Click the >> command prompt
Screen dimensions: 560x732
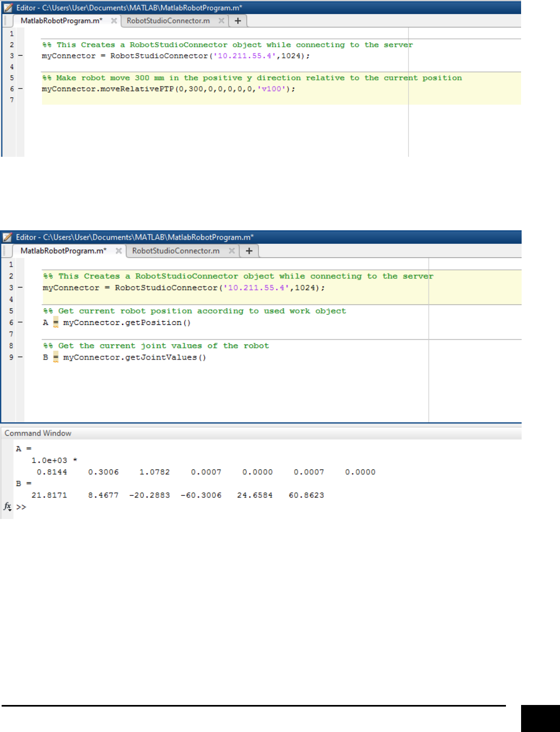[21, 507]
